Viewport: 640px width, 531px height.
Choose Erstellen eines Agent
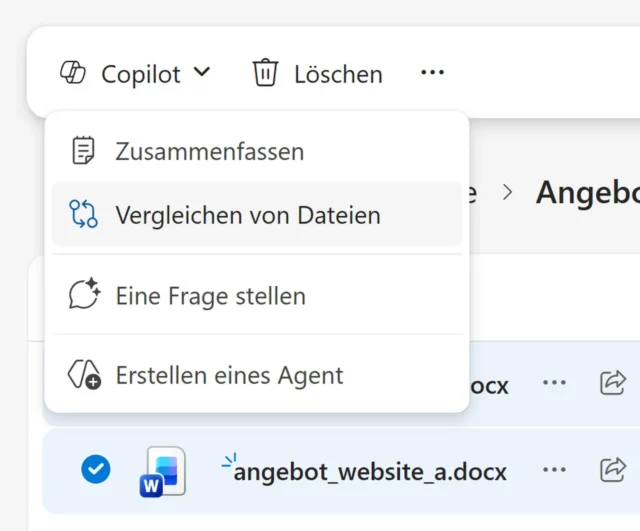pyautogui.click(x=257, y=375)
